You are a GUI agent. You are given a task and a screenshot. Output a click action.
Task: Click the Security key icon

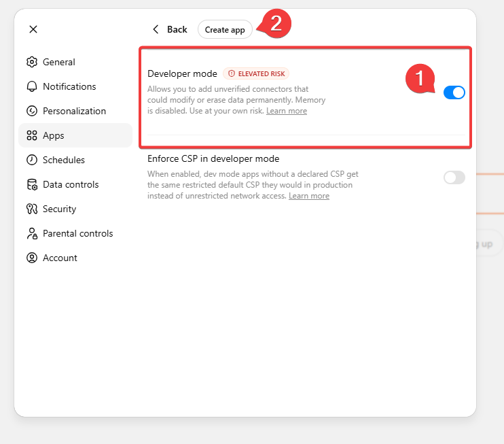[x=32, y=209]
